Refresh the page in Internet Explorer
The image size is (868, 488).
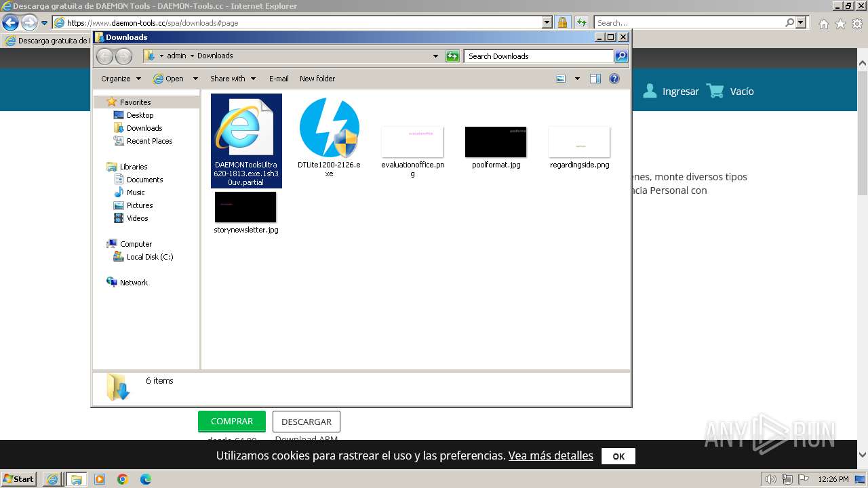click(x=582, y=23)
